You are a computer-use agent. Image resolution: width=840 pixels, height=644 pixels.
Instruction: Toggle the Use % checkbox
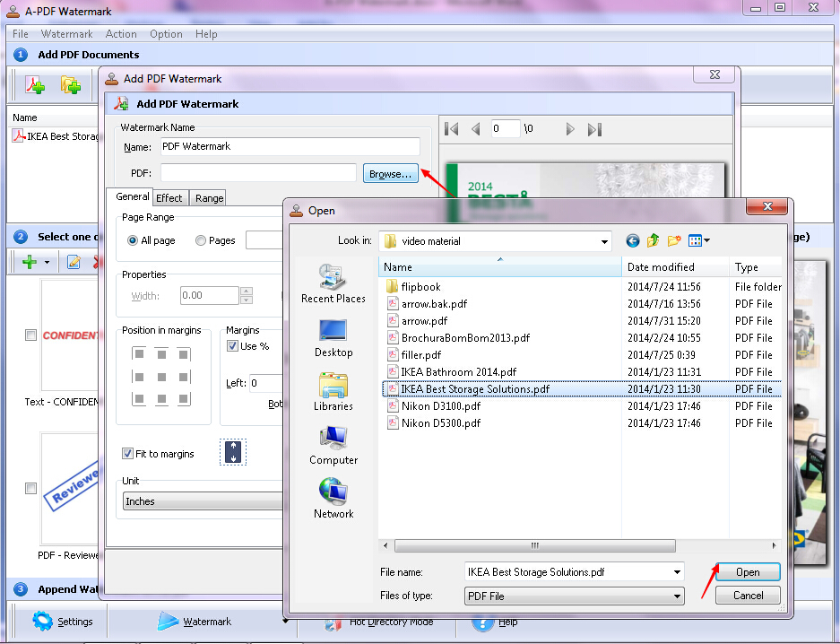[232, 346]
